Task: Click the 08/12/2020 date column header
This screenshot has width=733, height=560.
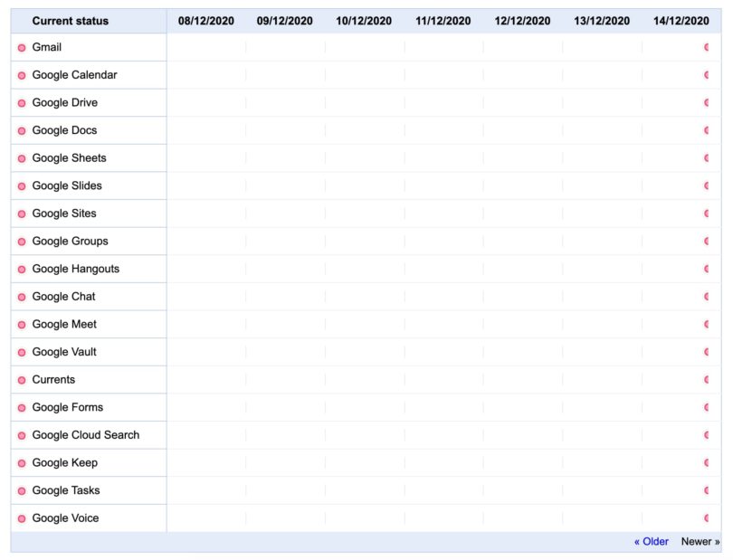Action: pyautogui.click(x=205, y=21)
